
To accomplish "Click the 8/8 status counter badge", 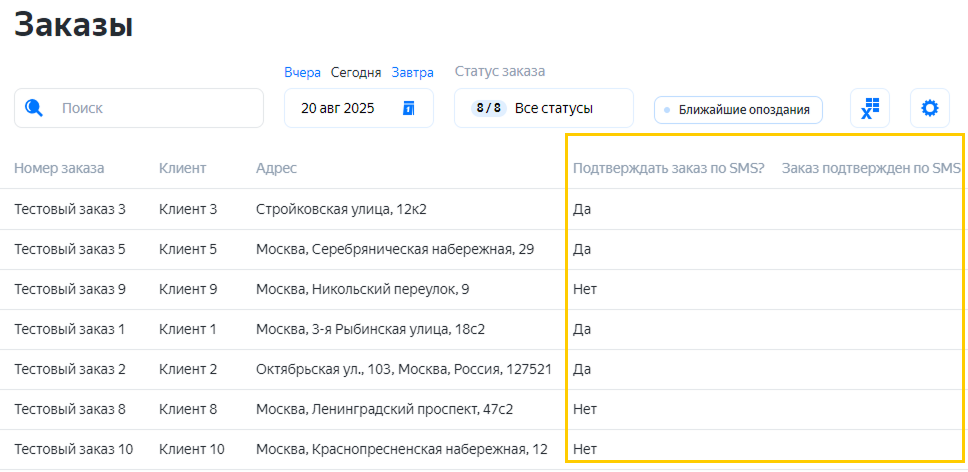I will (x=489, y=108).
